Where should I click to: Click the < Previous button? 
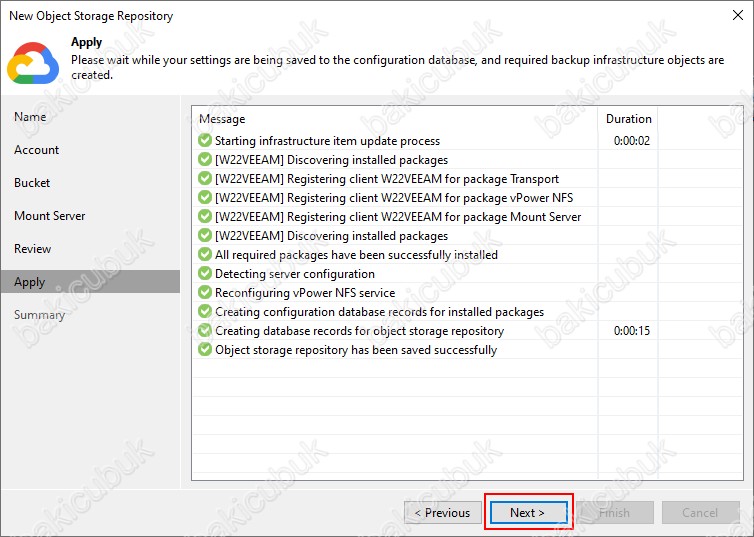(x=443, y=512)
